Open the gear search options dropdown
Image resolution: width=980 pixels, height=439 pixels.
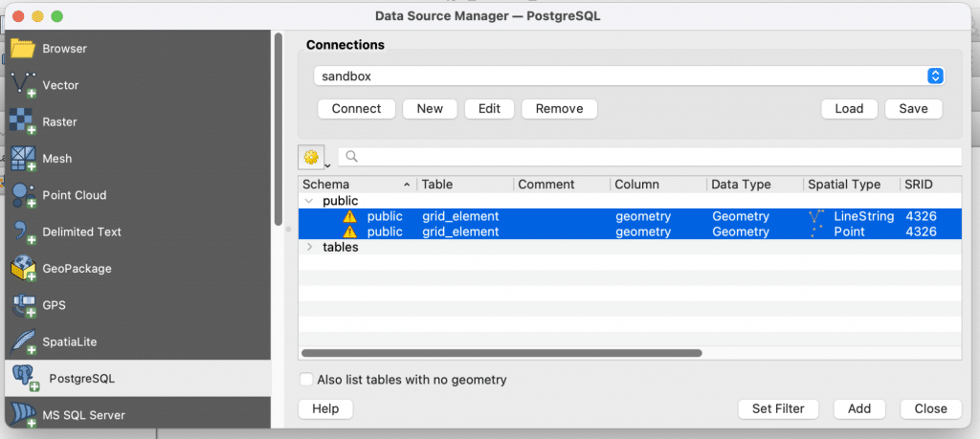pos(314,158)
